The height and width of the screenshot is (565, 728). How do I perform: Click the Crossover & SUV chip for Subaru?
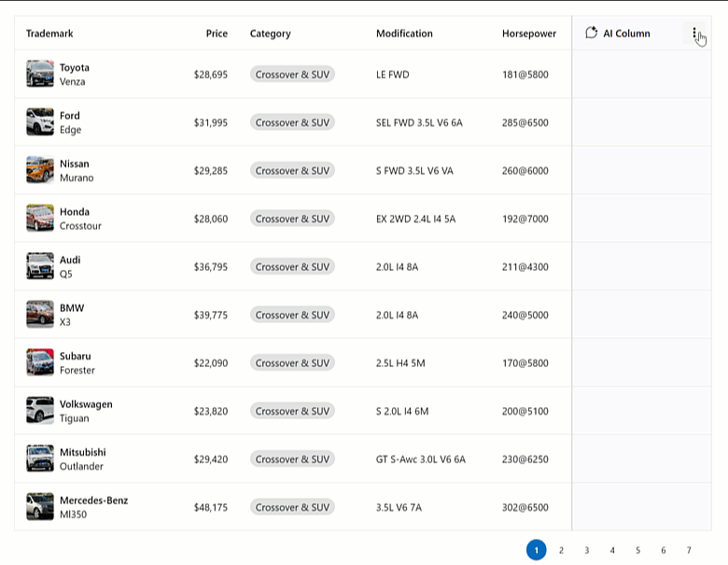292,363
